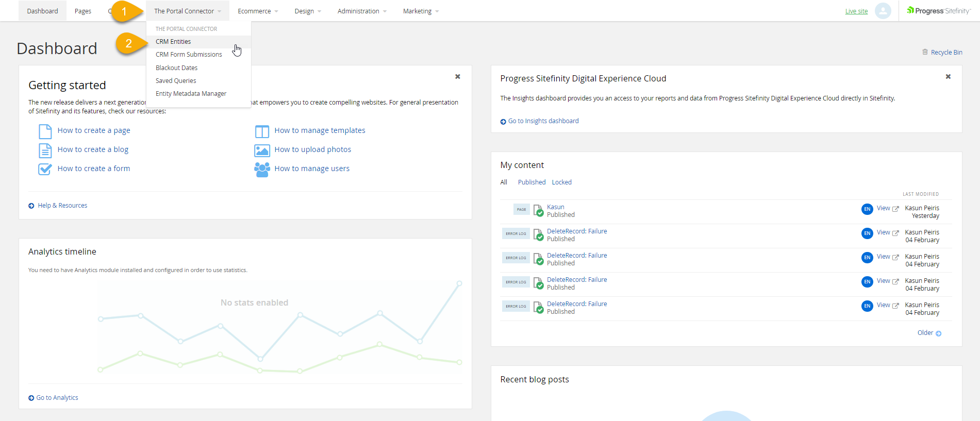Open How to create a blog
The width and height of the screenshot is (980, 421).
click(x=93, y=149)
